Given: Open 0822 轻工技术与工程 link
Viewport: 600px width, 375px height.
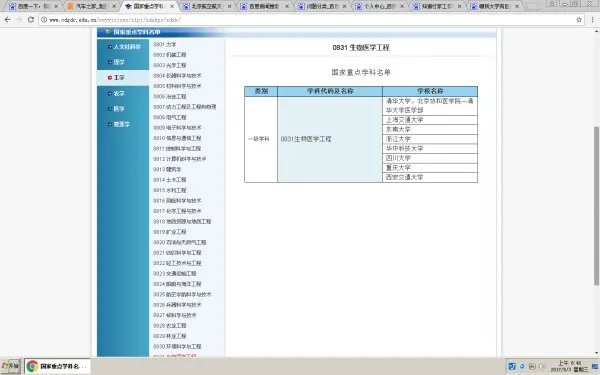Looking at the screenshot, I should [x=177, y=263].
